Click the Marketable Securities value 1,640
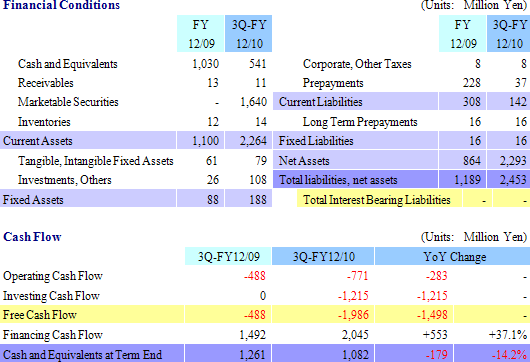530x362 pixels. (254, 102)
